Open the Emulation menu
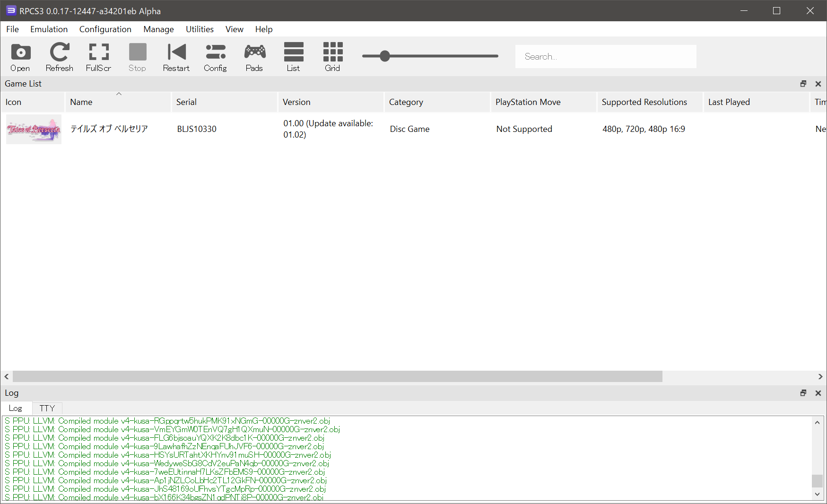The width and height of the screenshot is (827, 504). coord(49,29)
